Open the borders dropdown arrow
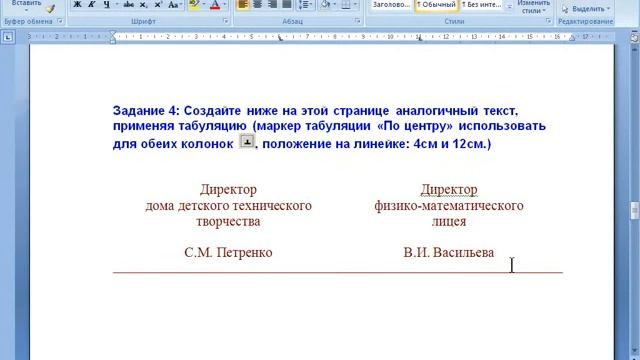This screenshot has height=360, width=640. pos(355,4)
